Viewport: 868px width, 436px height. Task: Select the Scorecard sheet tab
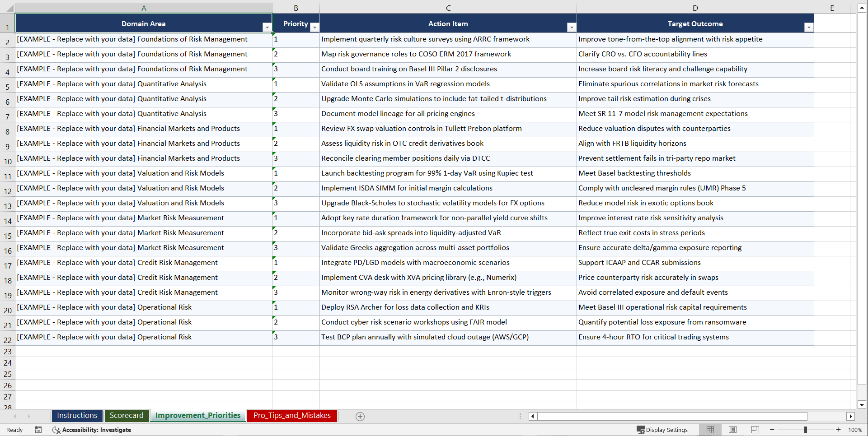pyautogui.click(x=127, y=415)
